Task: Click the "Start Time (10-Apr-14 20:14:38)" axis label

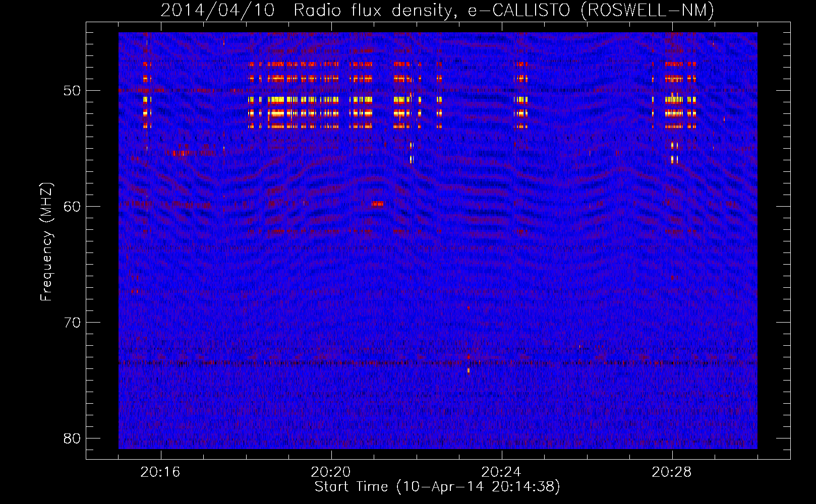Action: [x=437, y=487]
